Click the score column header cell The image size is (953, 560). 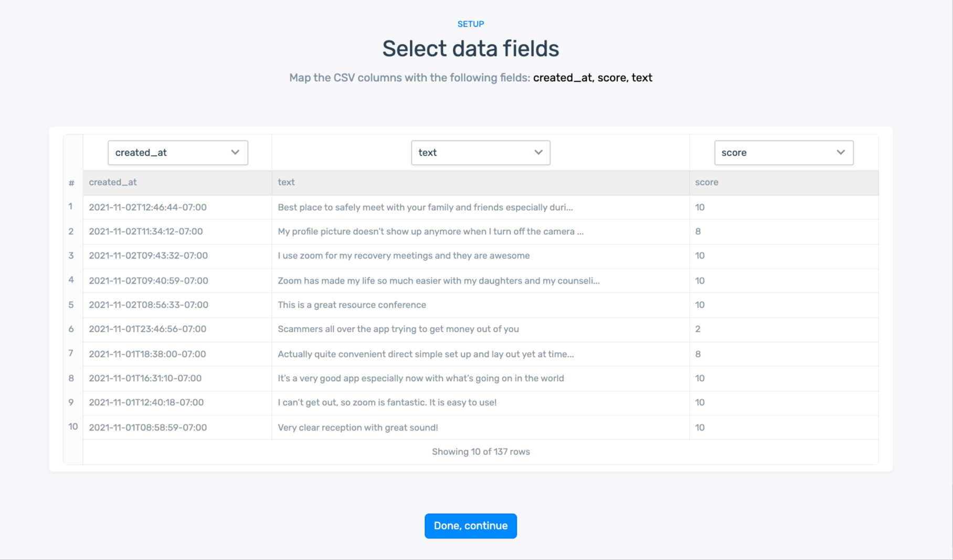(x=706, y=182)
